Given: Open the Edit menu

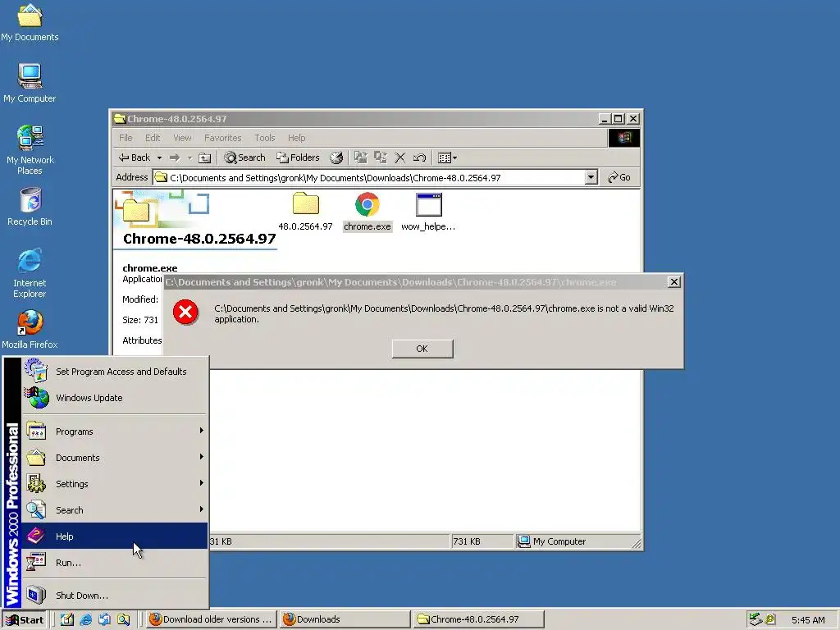Looking at the screenshot, I should pos(153,138).
